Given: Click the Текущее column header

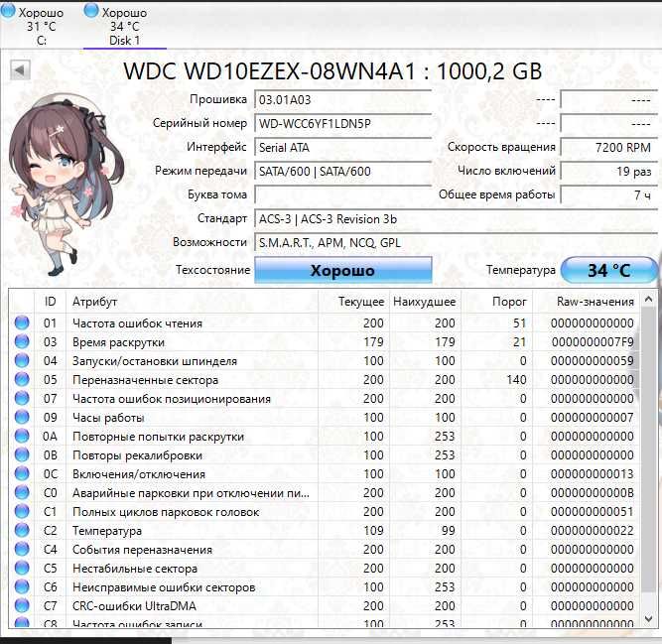Looking at the screenshot, I should click(353, 302).
